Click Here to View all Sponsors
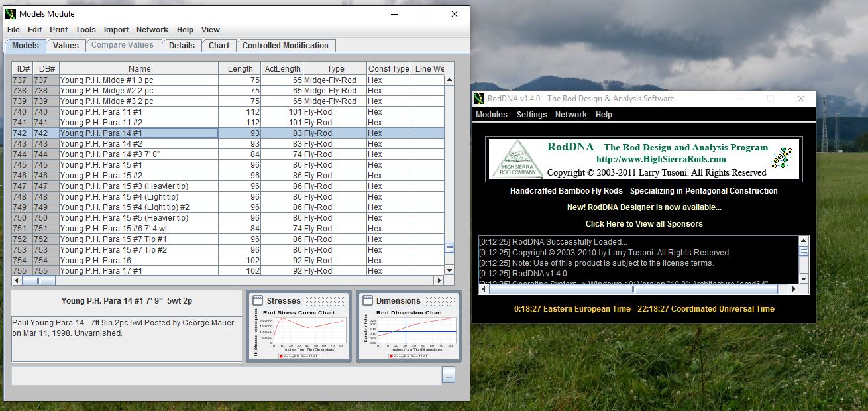 point(643,224)
